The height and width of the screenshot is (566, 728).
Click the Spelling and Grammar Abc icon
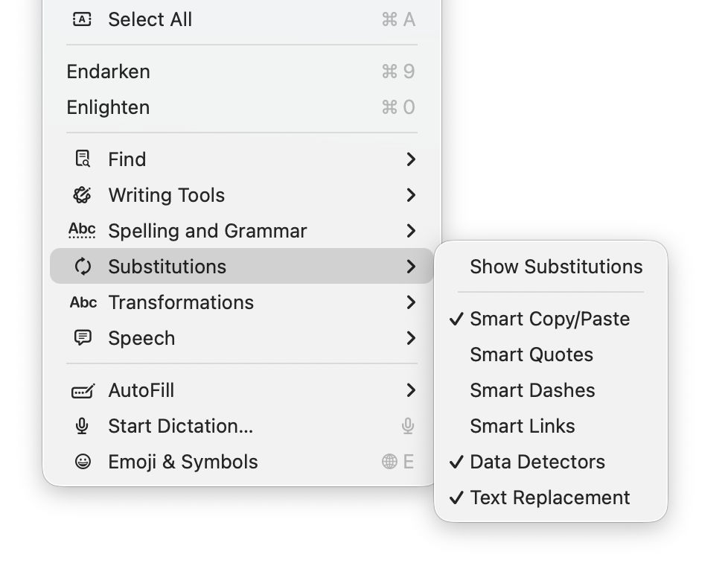pos(82,231)
